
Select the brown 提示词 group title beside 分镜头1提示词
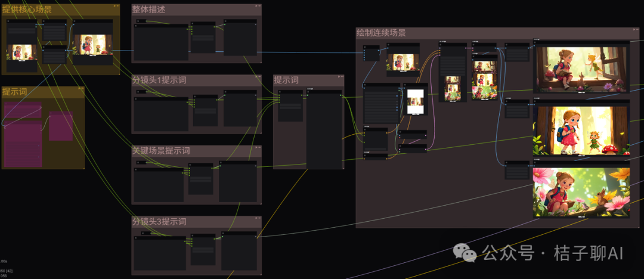pyautogui.click(x=286, y=80)
